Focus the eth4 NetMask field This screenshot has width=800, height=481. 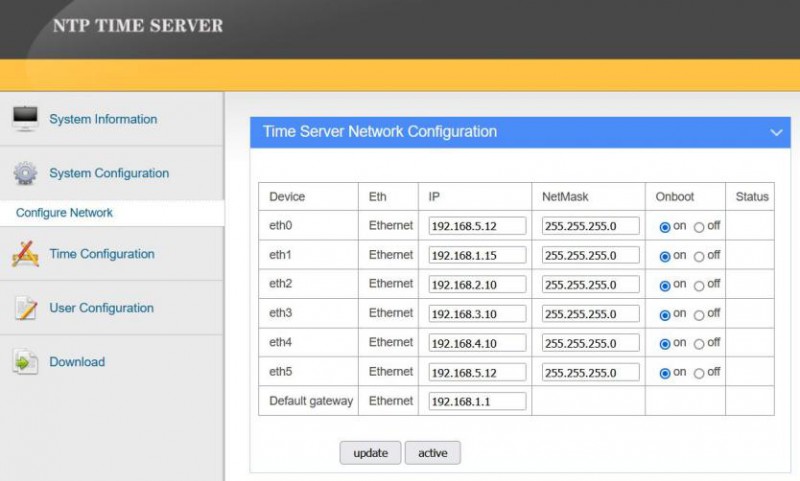coord(590,343)
